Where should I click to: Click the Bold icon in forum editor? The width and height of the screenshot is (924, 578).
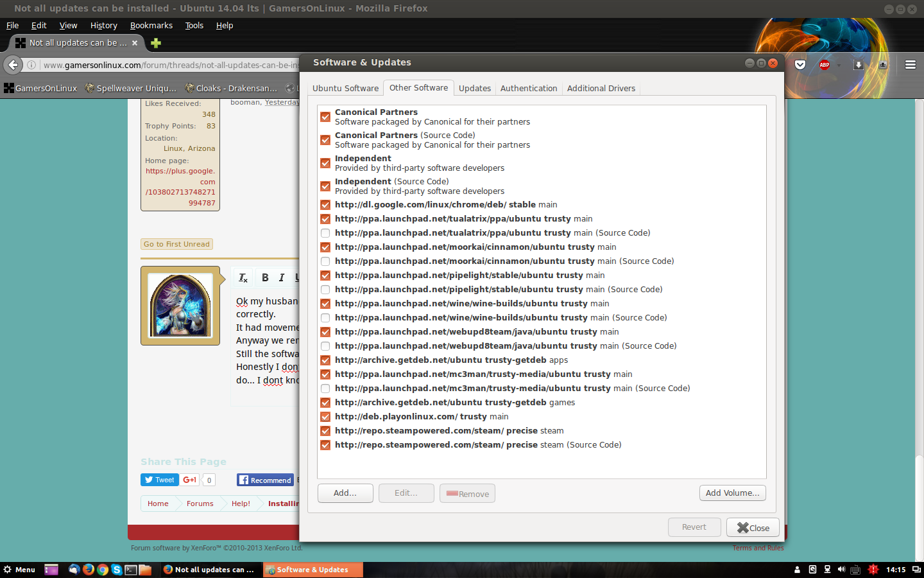click(265, 277)
